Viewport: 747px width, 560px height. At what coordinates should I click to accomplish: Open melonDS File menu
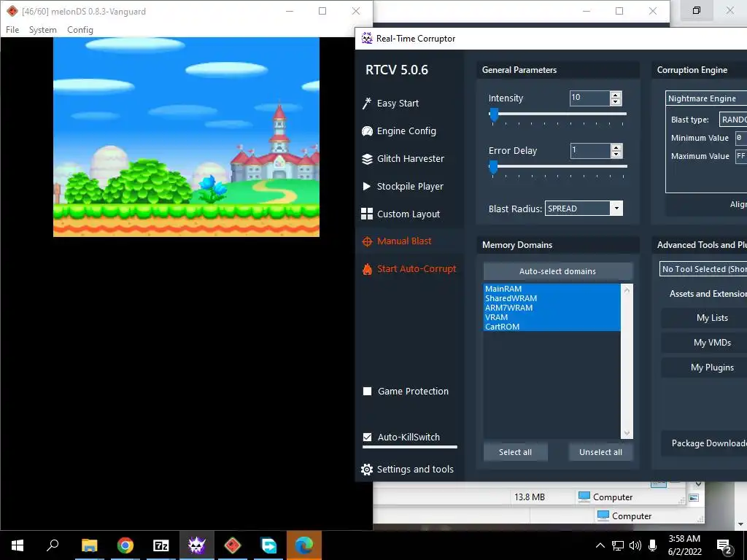click(12, 29)
